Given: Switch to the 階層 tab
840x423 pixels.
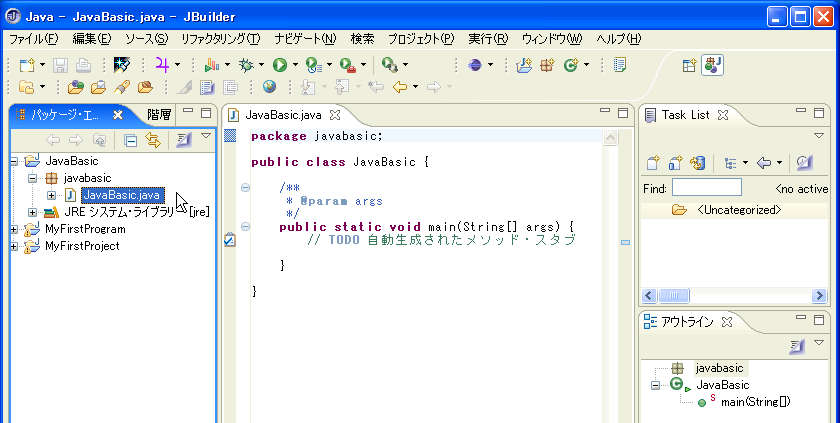Looking at the screenshot, I should [159, 114].
